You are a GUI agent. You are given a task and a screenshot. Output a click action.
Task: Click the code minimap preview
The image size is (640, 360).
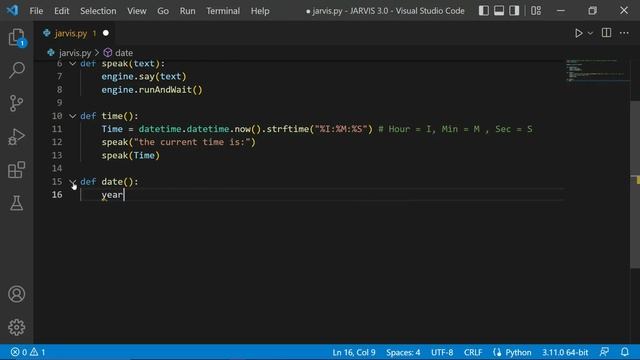[x=597, y=71]
